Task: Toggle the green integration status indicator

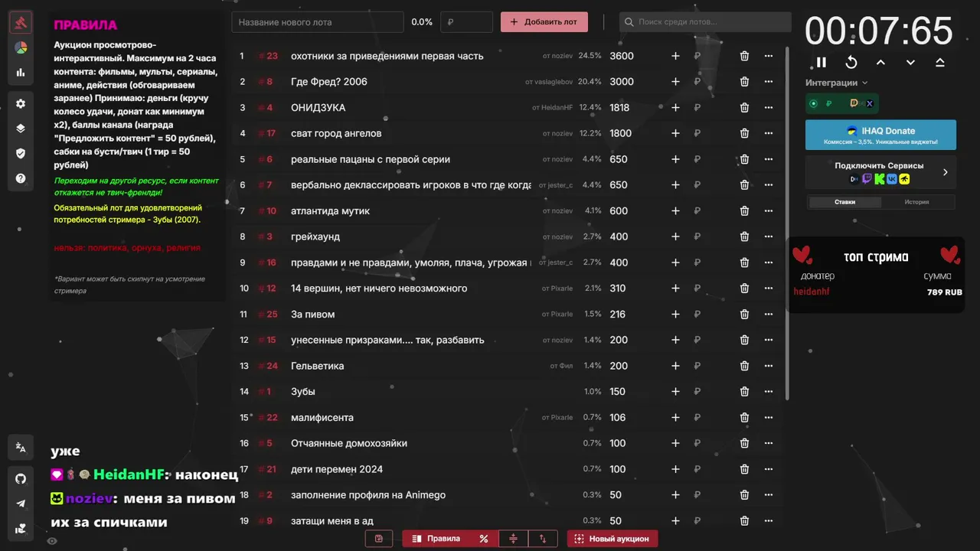Action: coord(813,103)
